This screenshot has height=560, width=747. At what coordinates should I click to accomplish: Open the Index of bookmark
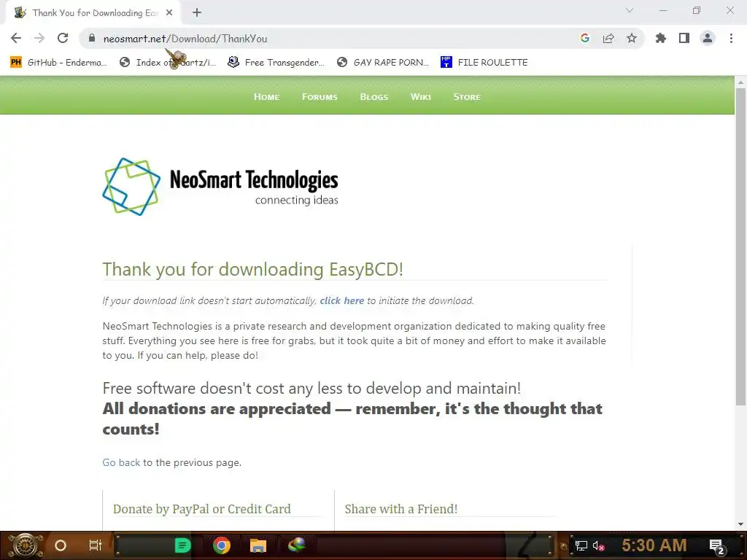tap(168, 63)
